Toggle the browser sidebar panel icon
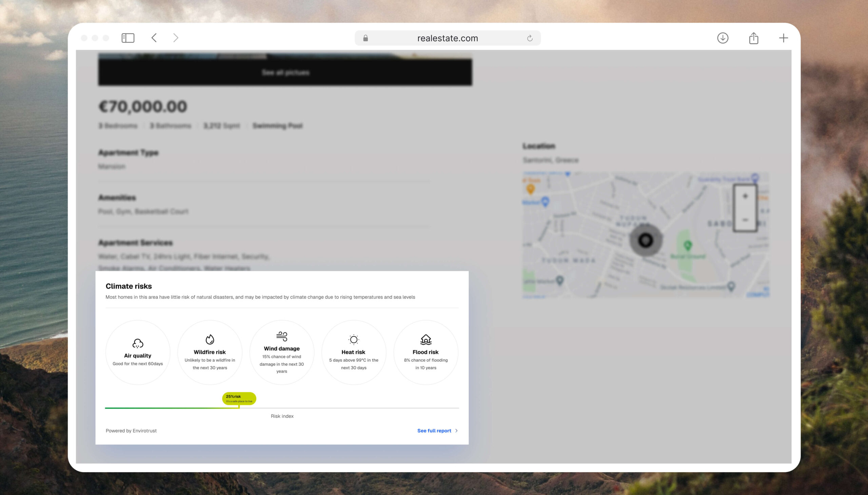The height and width of the screenshot is (495, 868). click(x=128, y=38)
